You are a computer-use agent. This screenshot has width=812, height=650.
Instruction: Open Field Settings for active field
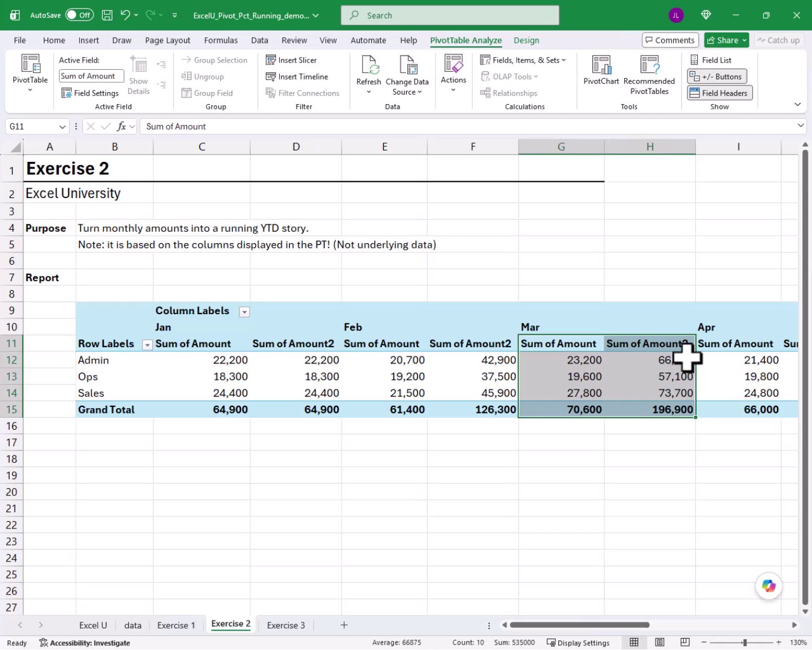(x=90, y=93)
